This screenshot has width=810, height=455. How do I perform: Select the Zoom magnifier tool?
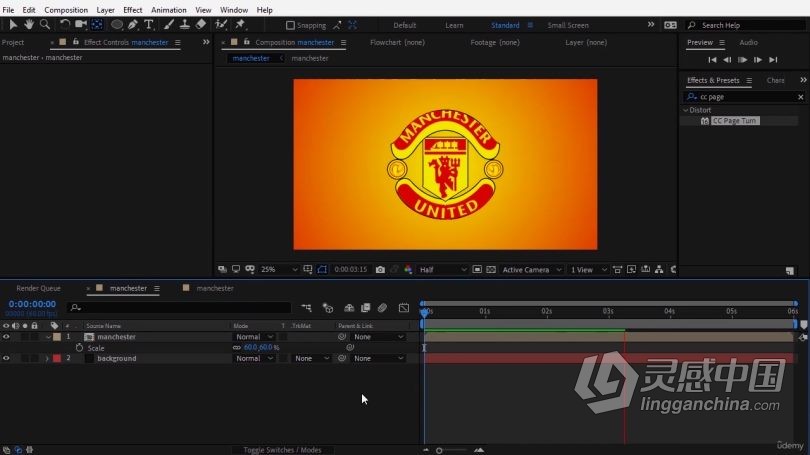tap(45, 24)
